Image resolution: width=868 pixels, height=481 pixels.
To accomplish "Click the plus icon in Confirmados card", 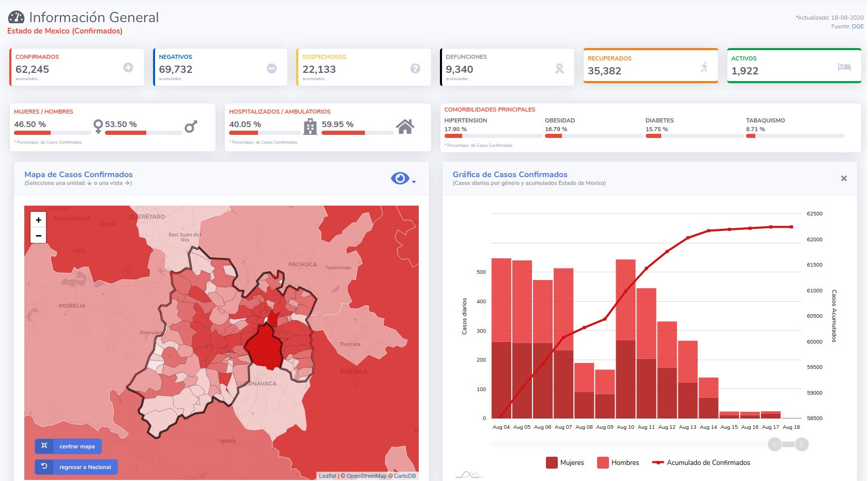I will coord(128,68).
